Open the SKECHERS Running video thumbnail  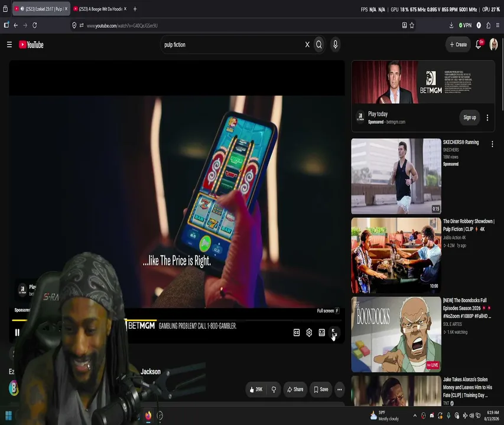396,176
